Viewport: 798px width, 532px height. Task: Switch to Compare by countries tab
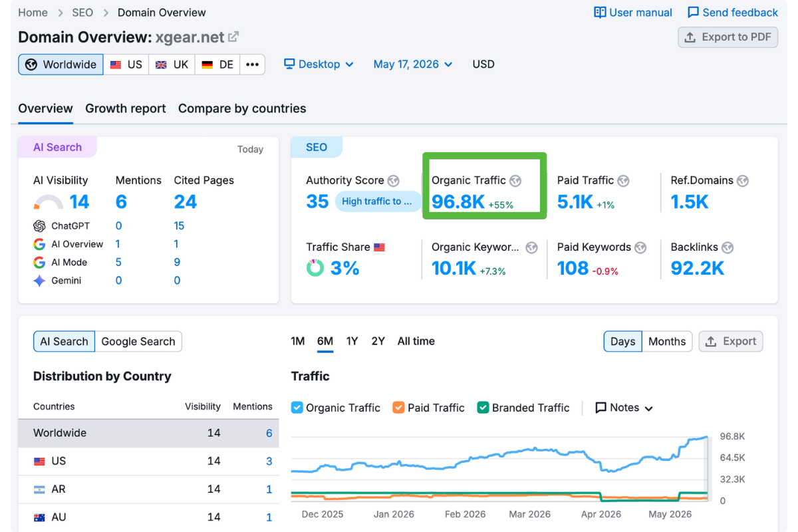tap(242, 108)
